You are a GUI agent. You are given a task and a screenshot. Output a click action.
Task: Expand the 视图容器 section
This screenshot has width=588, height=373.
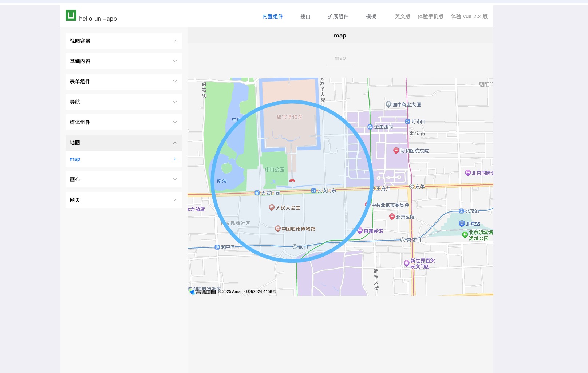pyautogui.click(x=124, y=41)
